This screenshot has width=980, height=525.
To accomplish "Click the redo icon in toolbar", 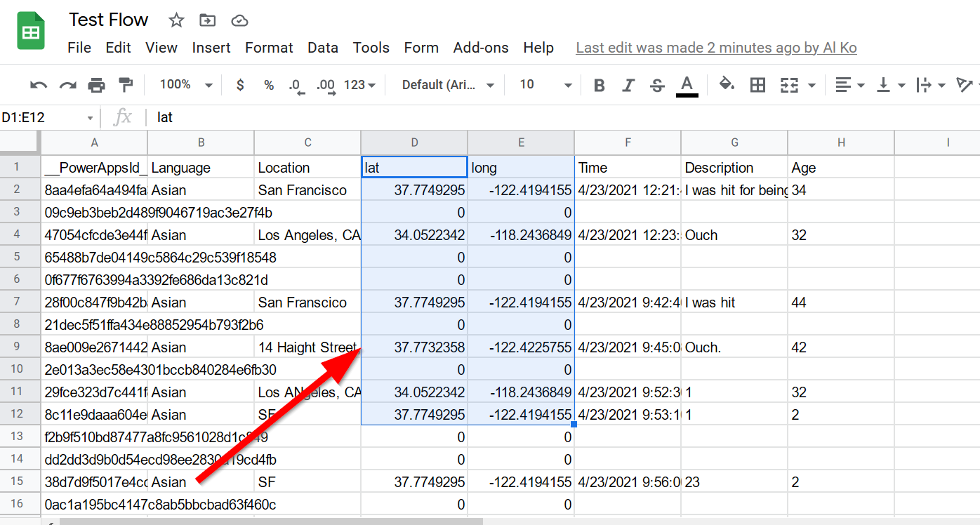I will click(67, 86).
